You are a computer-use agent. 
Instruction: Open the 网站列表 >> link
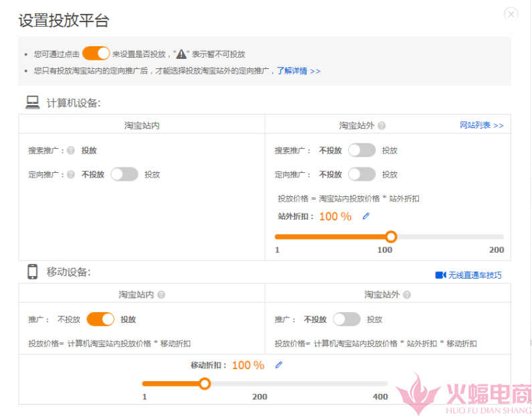481,125
